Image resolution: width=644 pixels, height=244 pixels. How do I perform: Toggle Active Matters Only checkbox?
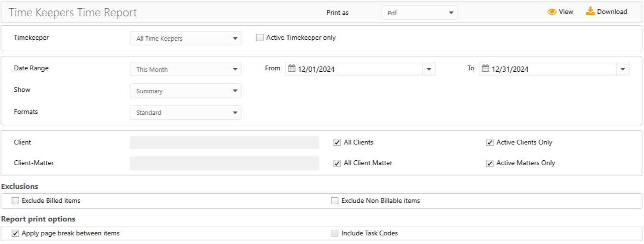pos(490,163)
